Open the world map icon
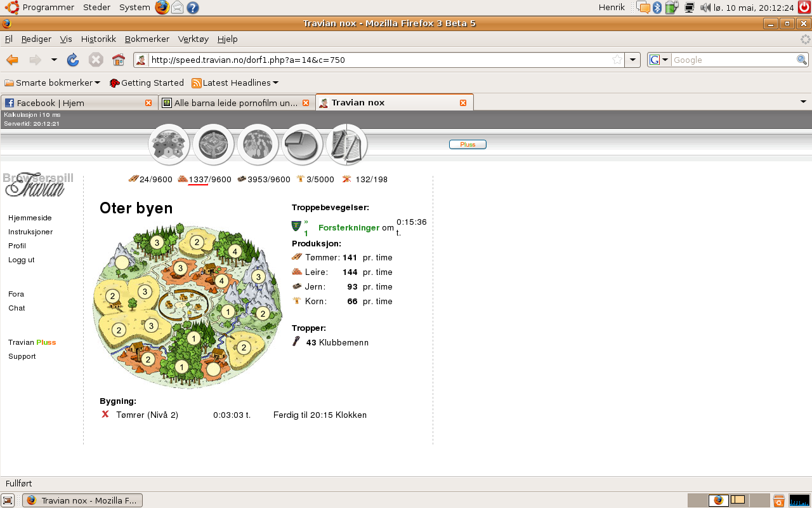Viewport: 812px width, 508px height. click(x=258, y=145)
